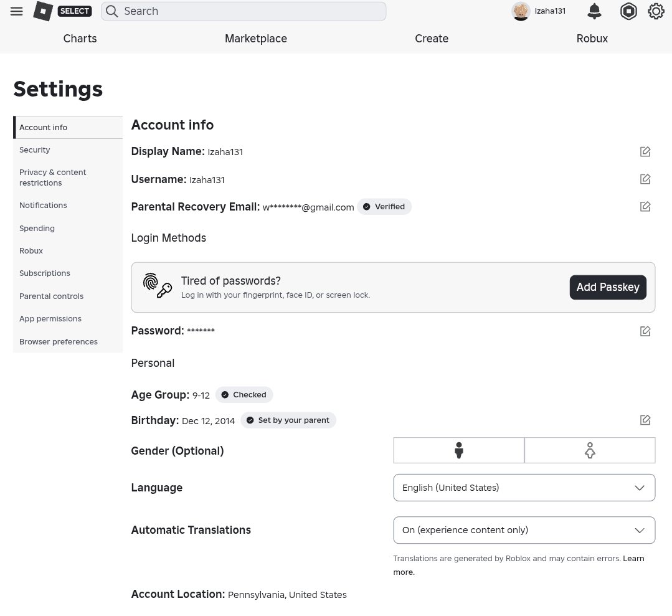Click the Izaha131 profile name in header
672x616 pixels.
point(550,11)
